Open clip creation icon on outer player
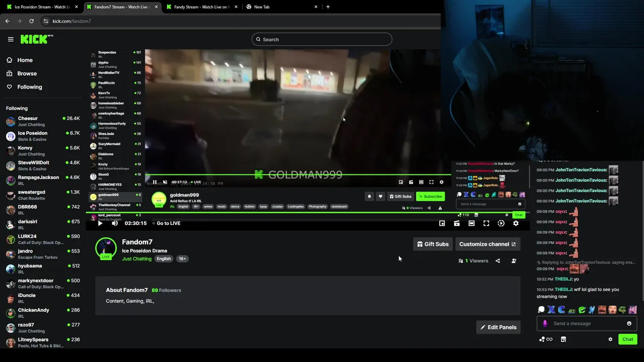Screen dimensions: 644x362 (x=457, y=223)
